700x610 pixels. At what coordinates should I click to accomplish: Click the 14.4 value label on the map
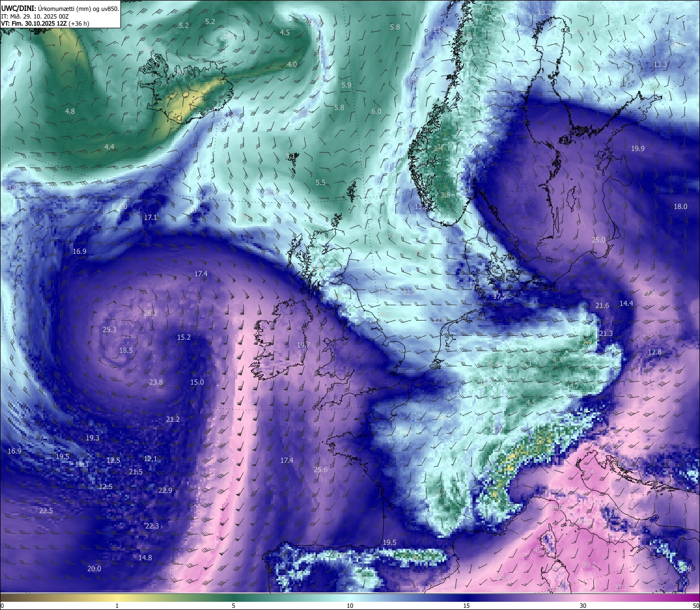[x=626, y=303]
